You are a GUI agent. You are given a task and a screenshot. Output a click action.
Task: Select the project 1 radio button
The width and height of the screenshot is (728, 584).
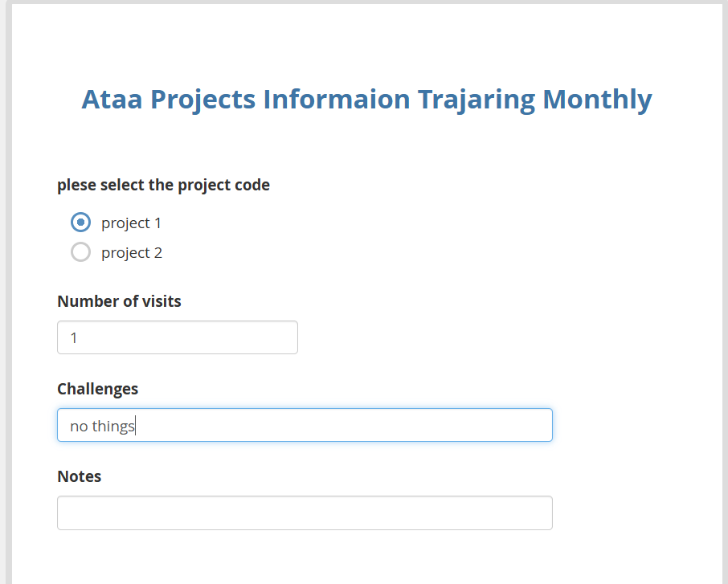(81, 222)
